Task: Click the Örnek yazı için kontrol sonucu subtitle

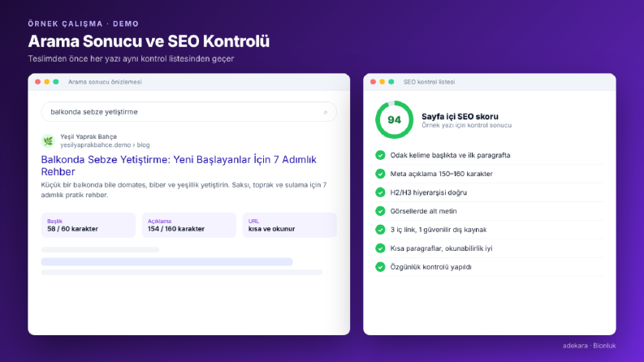Action: [467, 125]
